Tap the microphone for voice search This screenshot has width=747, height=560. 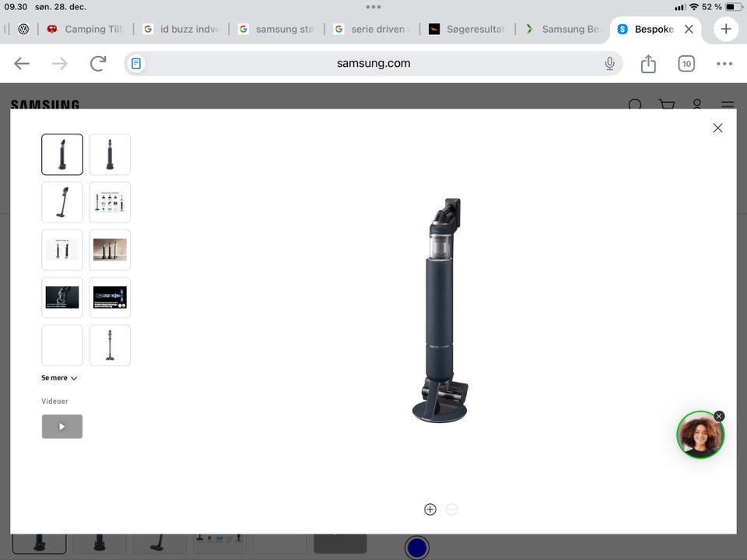[610, 63]
